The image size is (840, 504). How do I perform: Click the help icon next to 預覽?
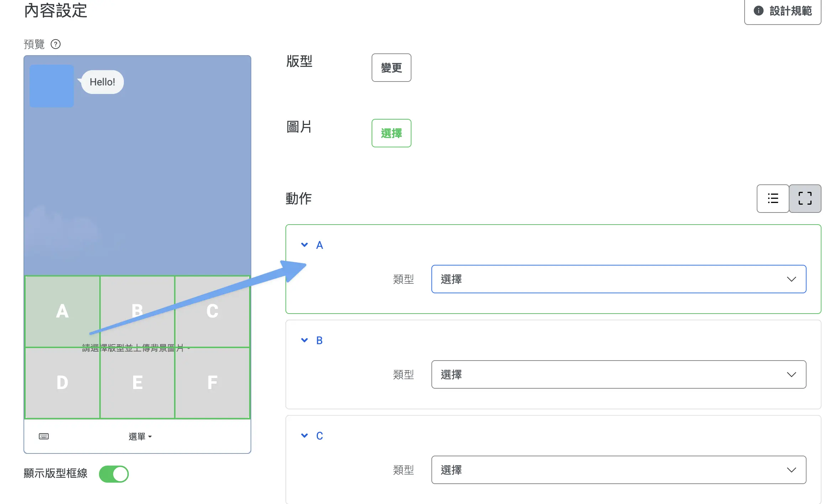(56, 44)
